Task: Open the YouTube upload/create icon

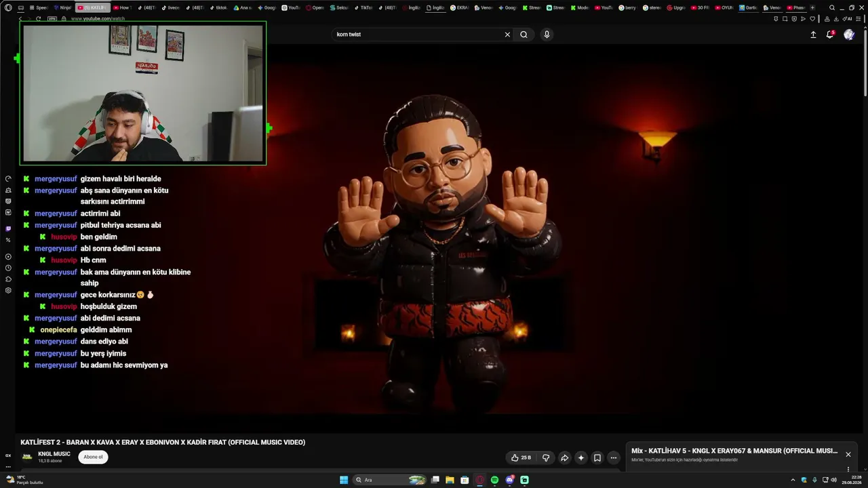Action: coord(813,35)
